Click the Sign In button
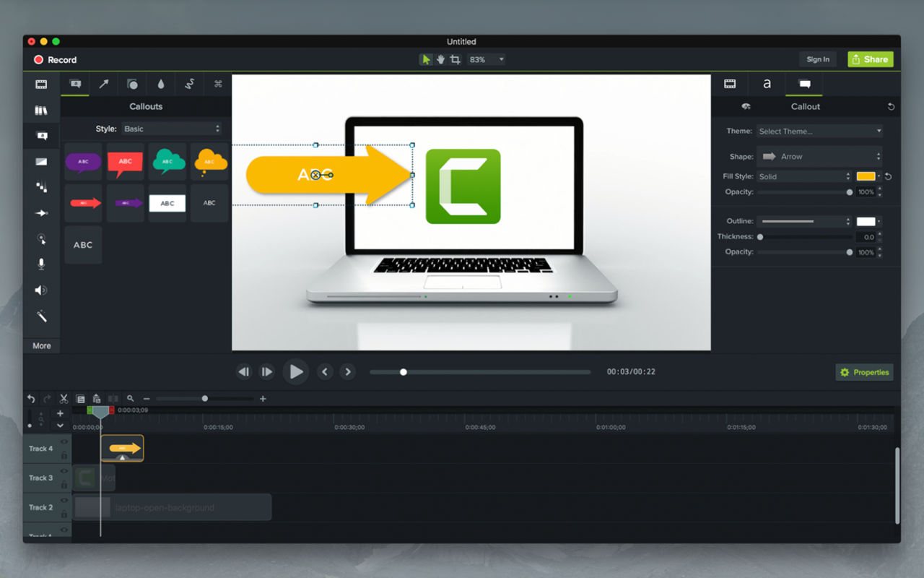The width and height of the screenshot is (924, 578). coord(818,59)
